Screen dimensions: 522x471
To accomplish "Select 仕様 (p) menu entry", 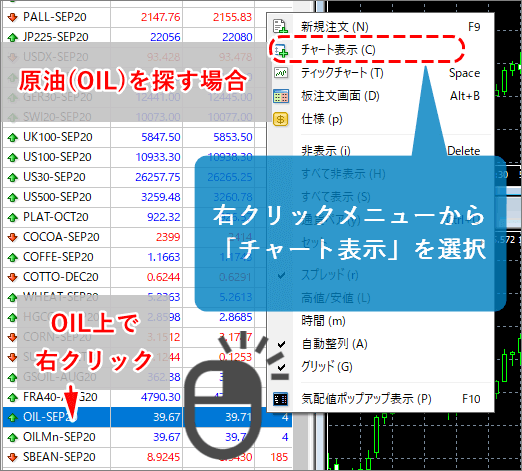I will (380, 119).
